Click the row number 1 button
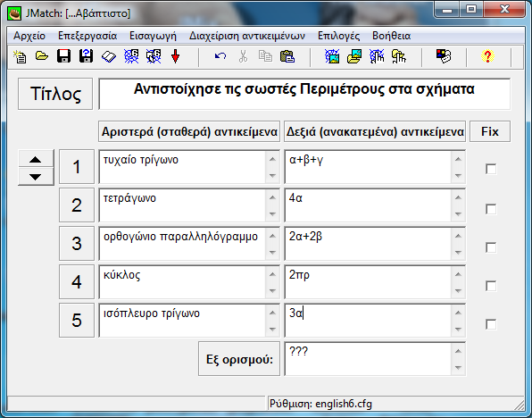 pos(77,167)
